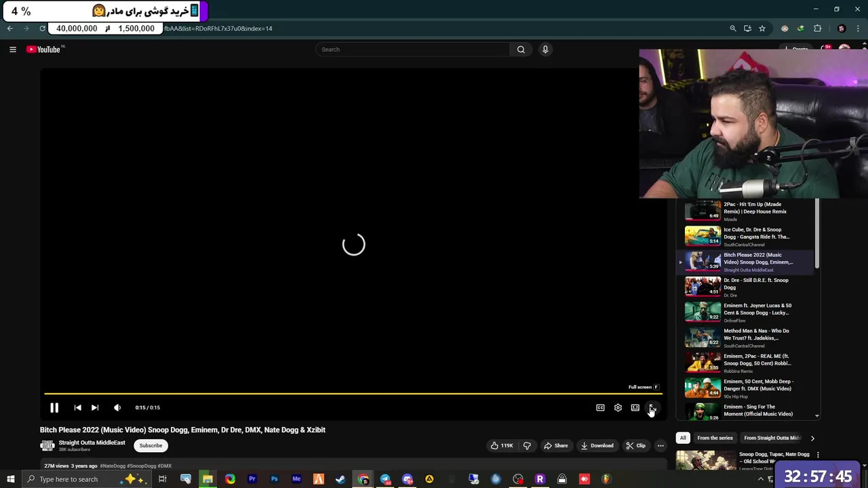
Task: Open Adobe Photoshop from the taskbar
Action: pos(274,479)
